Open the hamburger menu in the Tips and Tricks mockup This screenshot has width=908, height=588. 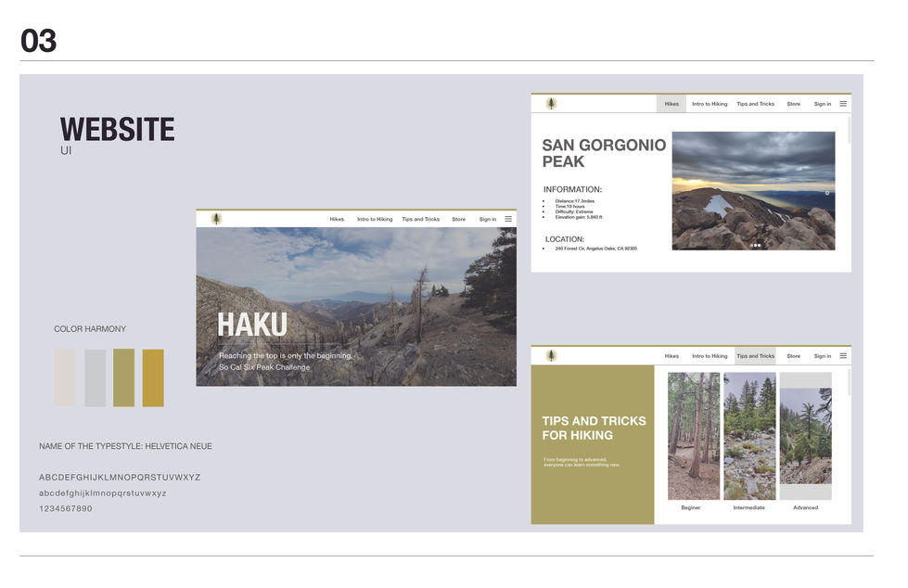tap(843, 356)
